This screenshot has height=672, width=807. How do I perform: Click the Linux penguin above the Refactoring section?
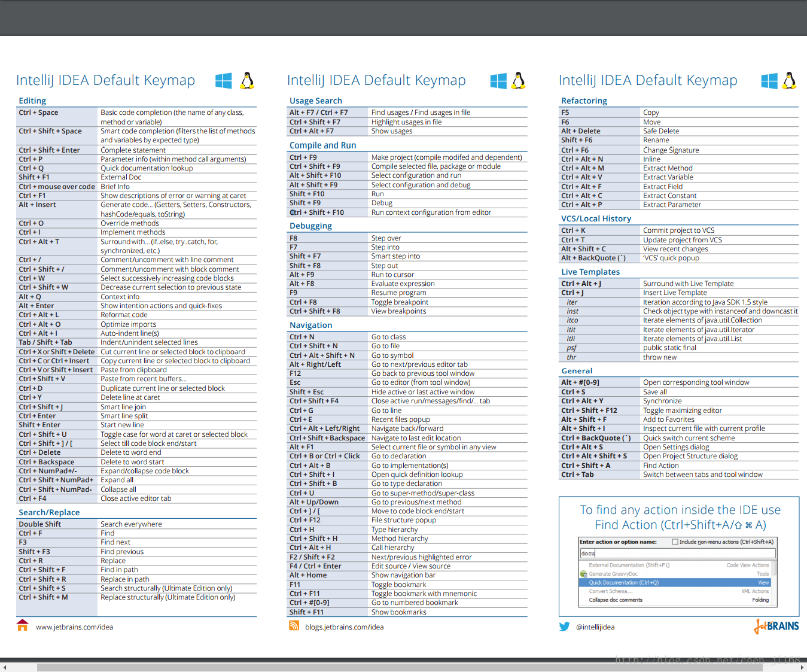790,81
